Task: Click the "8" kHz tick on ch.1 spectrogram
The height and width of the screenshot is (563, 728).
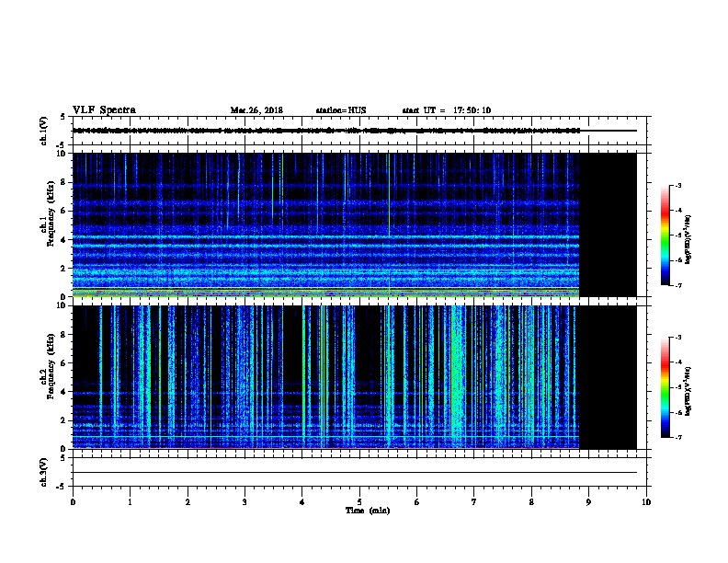Action: coord(63,182)
